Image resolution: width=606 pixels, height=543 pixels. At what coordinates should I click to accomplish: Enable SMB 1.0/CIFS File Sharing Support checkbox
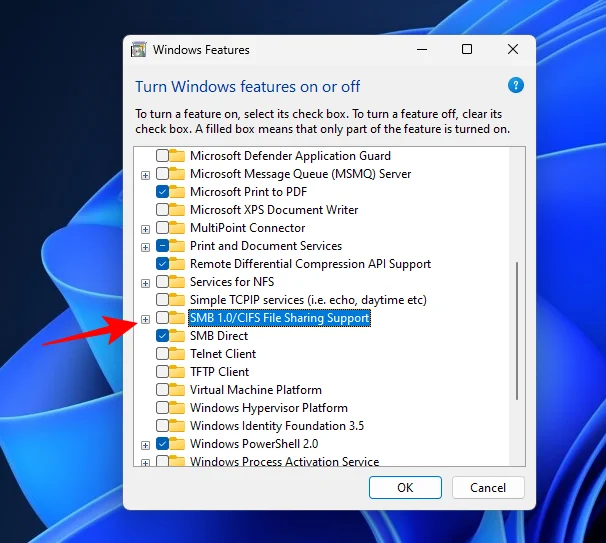pos(162,318)
